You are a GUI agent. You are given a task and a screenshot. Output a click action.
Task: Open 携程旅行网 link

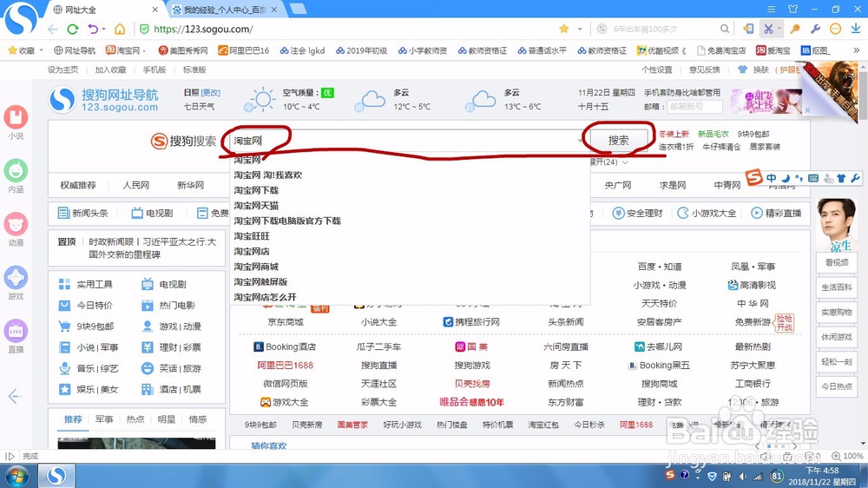click(471, 322)
